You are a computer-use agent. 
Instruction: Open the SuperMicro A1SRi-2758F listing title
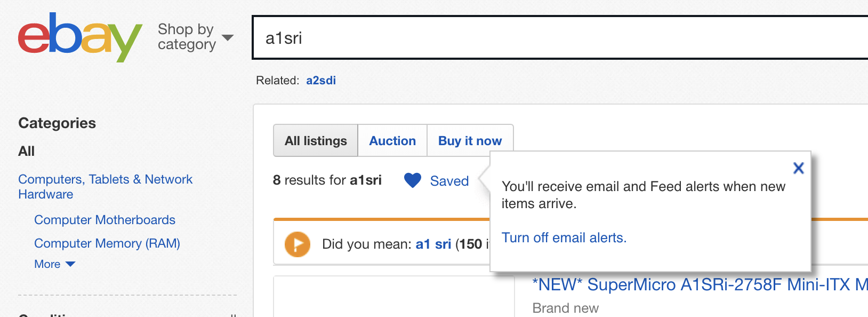700,285
